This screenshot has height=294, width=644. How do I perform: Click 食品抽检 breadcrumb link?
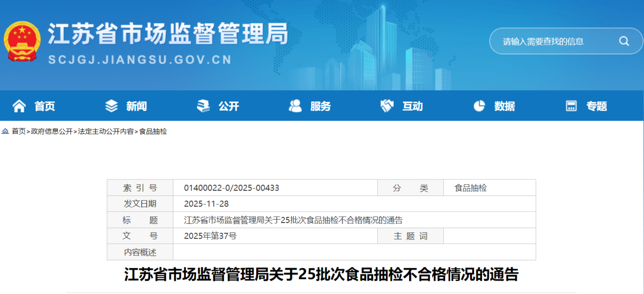pos(153,131)
